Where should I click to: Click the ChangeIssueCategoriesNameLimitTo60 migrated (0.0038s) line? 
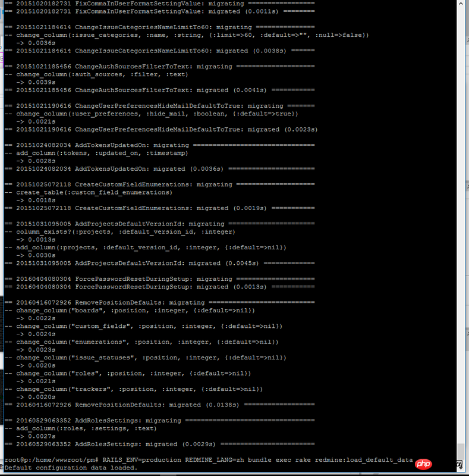[x=160, y=51]
